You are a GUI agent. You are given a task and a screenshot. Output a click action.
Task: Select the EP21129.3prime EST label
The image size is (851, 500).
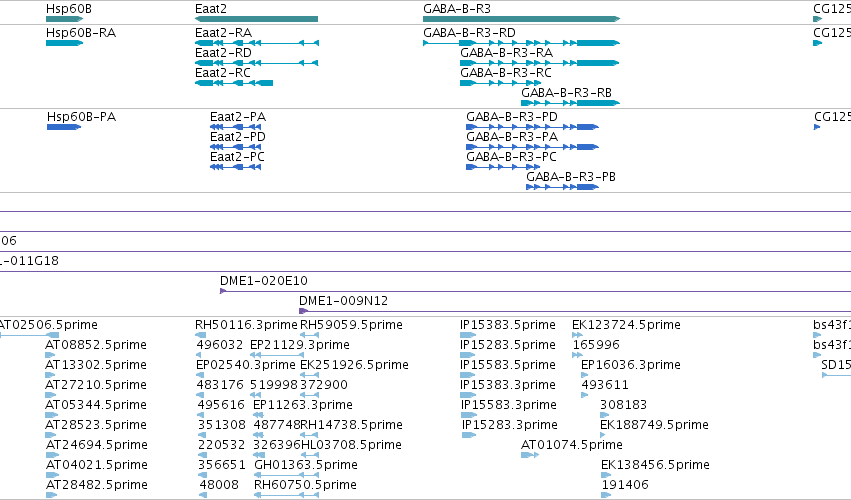tap(300, 345)
